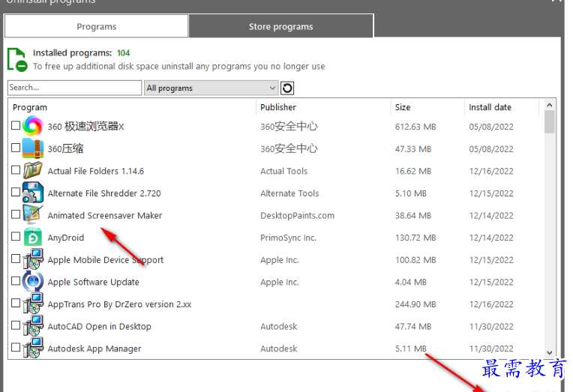Click the 'AutoCAD Open in Desktop' name
Image resolution: width=573 pixels, height=392 pixels.
pyautogui.click(x=100, y=327)
